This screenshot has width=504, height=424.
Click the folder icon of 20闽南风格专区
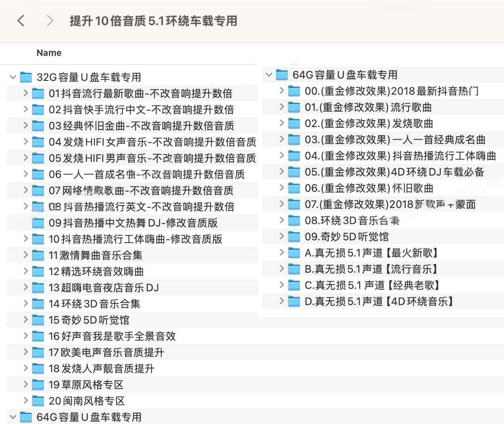[x=38, y=401]
